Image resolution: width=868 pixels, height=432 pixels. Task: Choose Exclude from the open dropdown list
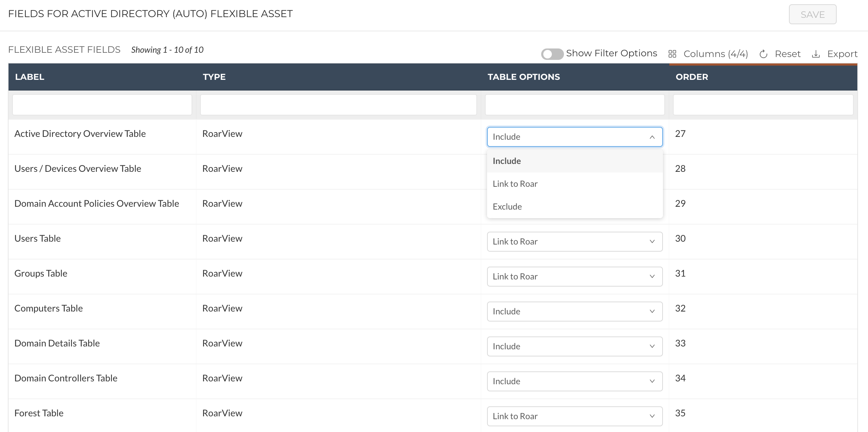pos(507,207)
